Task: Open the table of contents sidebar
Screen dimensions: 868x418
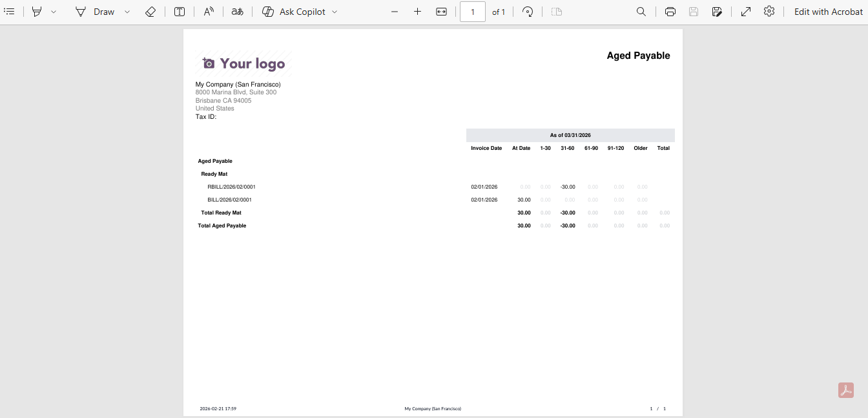Action: (9, 12)
